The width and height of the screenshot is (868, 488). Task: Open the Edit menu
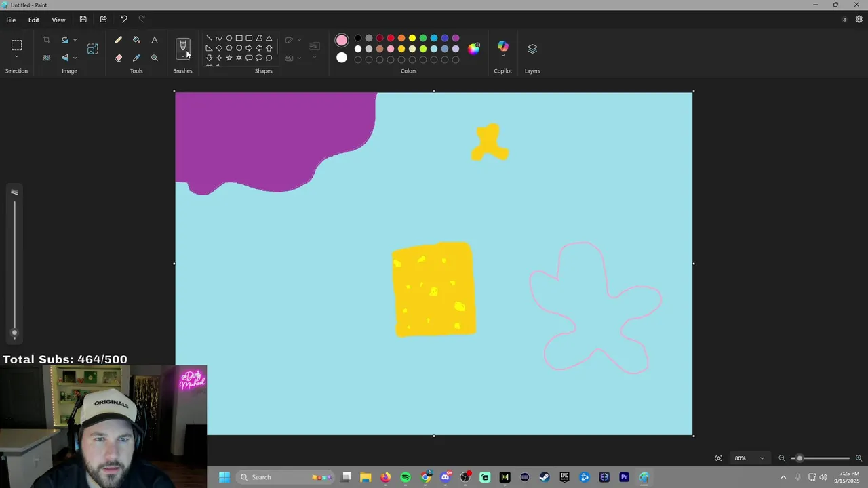33,20
